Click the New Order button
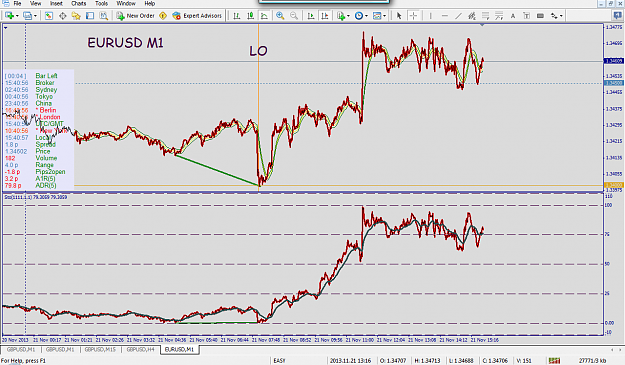Image resolution: width=625 pixels, height=365 pixels. point(135,16)
